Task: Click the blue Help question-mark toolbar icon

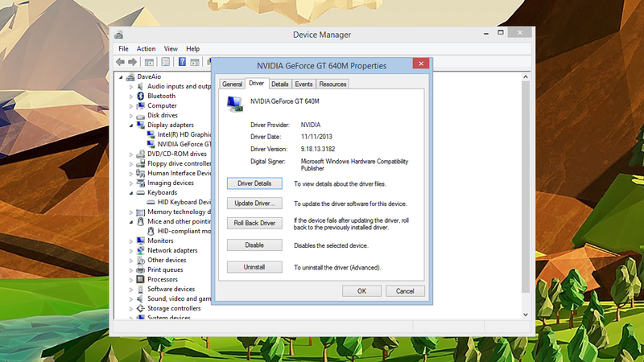Action: pos(182,62)
